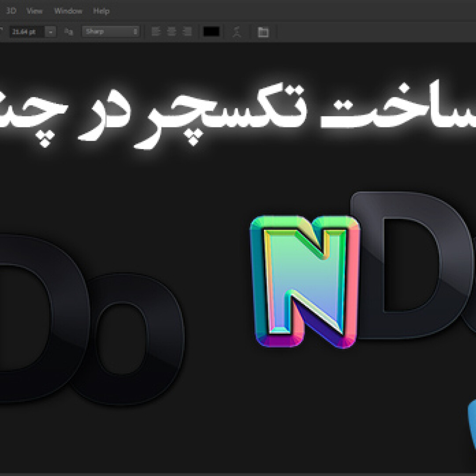Toggle the Character and Paragraph panels icon
The image size is (476, 476).
(263, 32)
